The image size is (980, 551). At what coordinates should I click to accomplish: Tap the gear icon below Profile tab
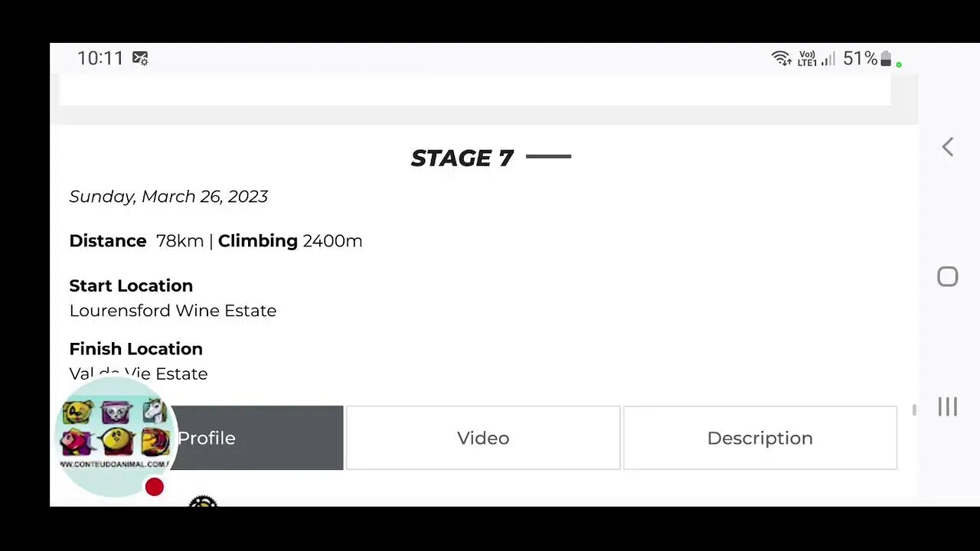tap(203, 501)
